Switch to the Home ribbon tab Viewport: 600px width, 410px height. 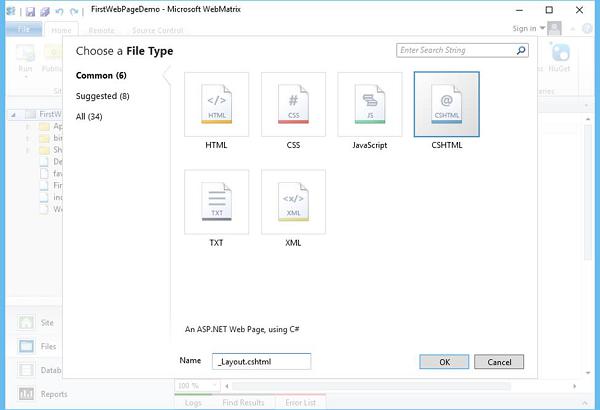click(61, 30)
